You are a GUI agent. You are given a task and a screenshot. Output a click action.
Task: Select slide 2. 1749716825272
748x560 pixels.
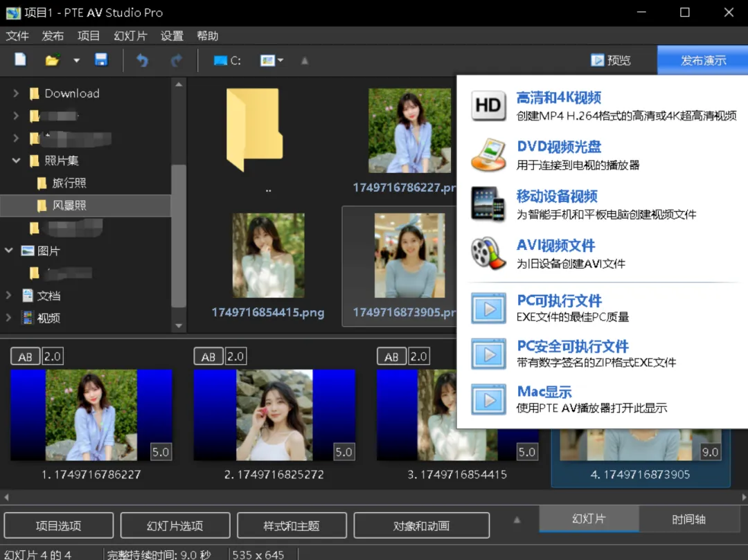274,415
